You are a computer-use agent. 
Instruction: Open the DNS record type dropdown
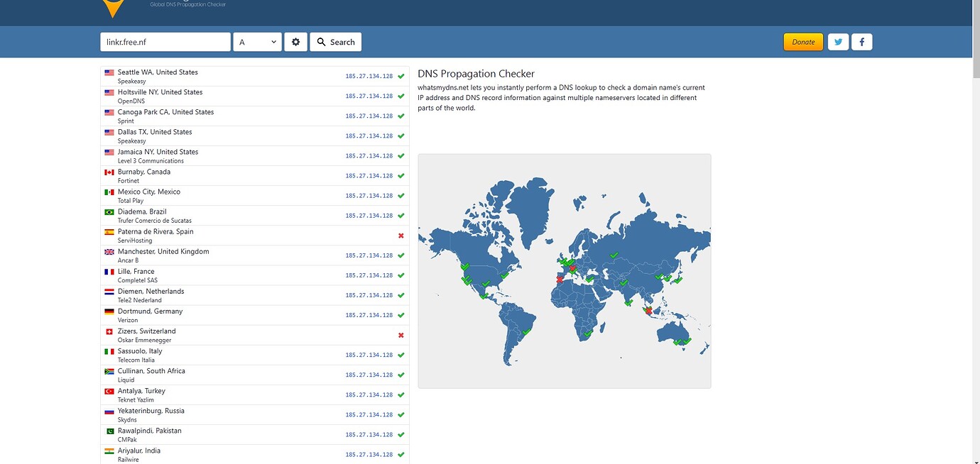(x=257, y=42)
